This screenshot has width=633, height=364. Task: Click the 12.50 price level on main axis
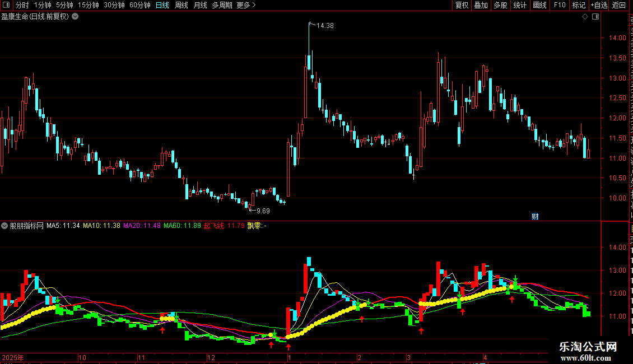tap(618, 98)
